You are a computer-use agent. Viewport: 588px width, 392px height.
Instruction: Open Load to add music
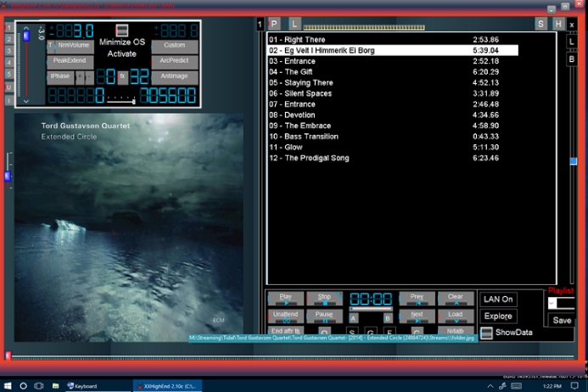click(456, 316)
